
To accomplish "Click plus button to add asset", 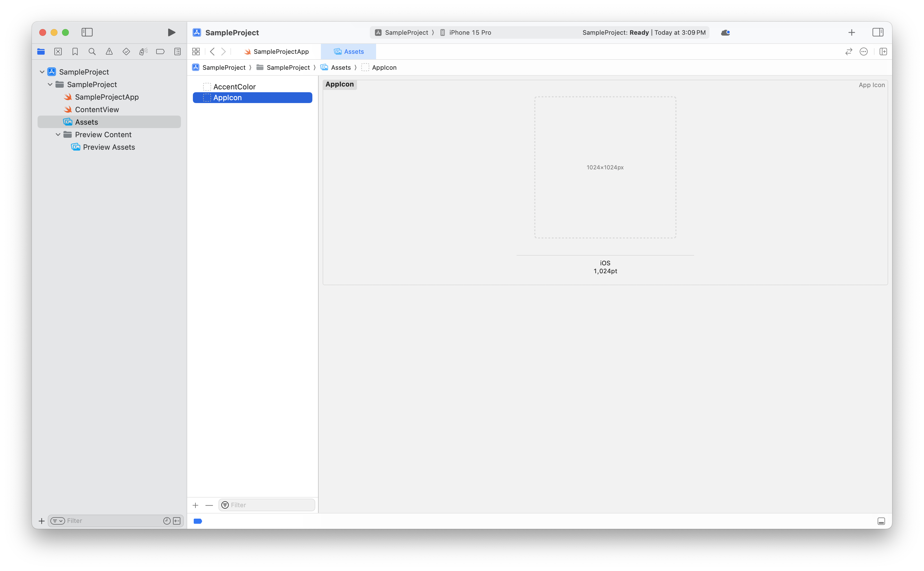I will (x=195, y=505).
